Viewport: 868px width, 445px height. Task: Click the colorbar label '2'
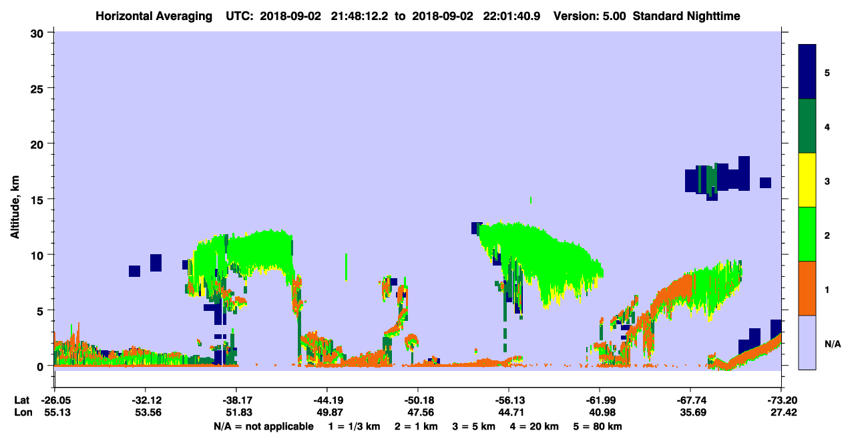(x=827, y=234)
